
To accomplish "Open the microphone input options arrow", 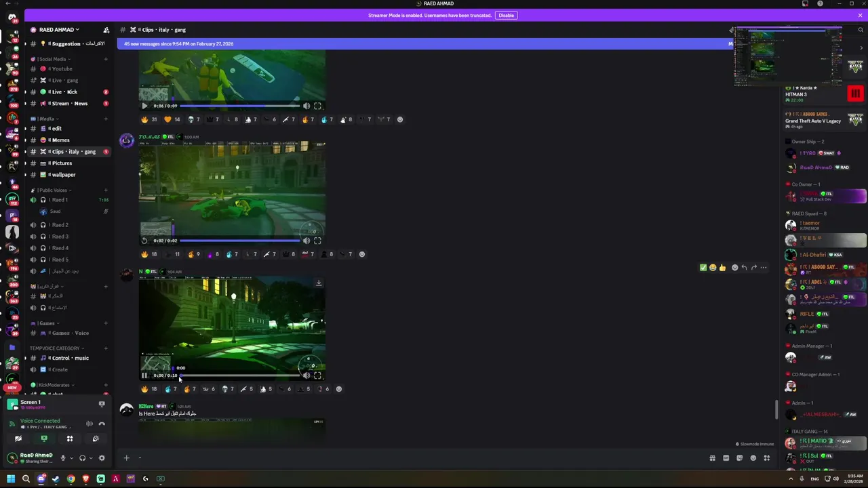I will (x=71, y=457).
